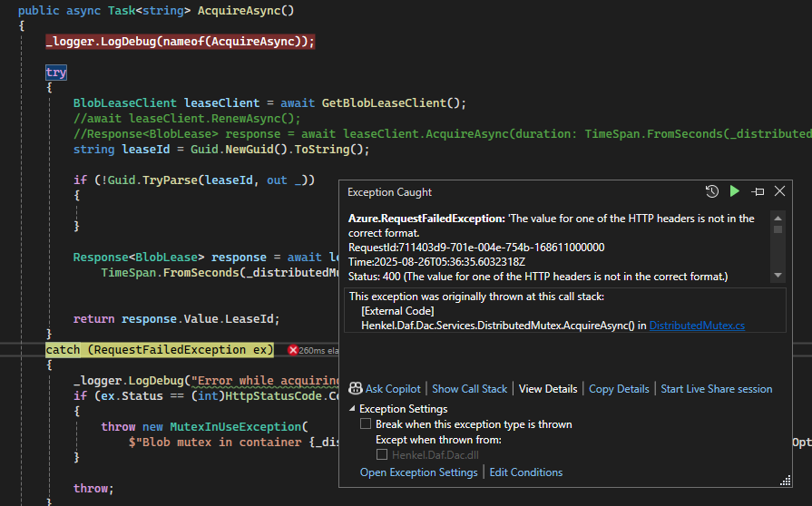Image resolution: width=812 pixels, height=506 pixels.
Task: Click the popup resize grip corner
Action: click(x=786, y=481)
